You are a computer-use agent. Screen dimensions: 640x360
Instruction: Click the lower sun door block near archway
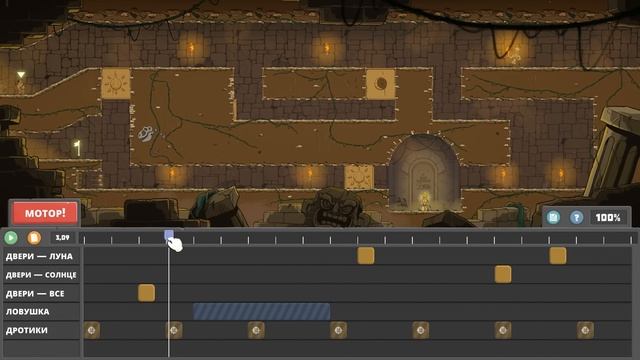tap(359, 178)
